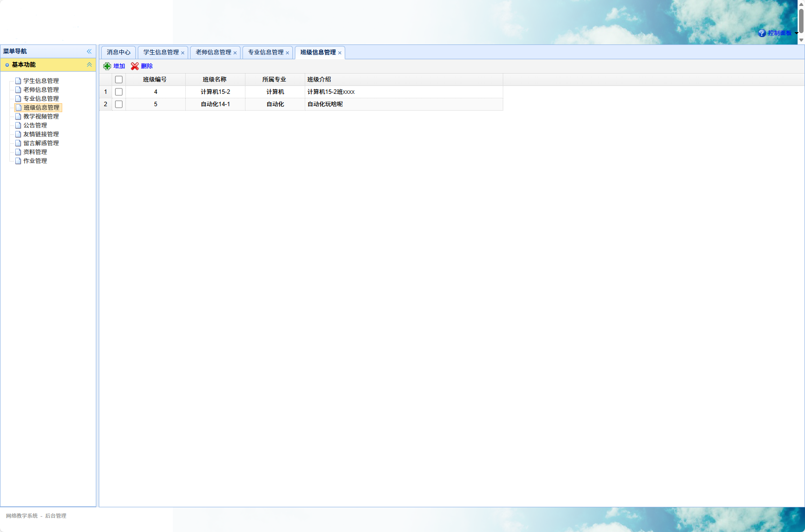
Task: Click the 班级名称 column header
Action: (215, 80)
